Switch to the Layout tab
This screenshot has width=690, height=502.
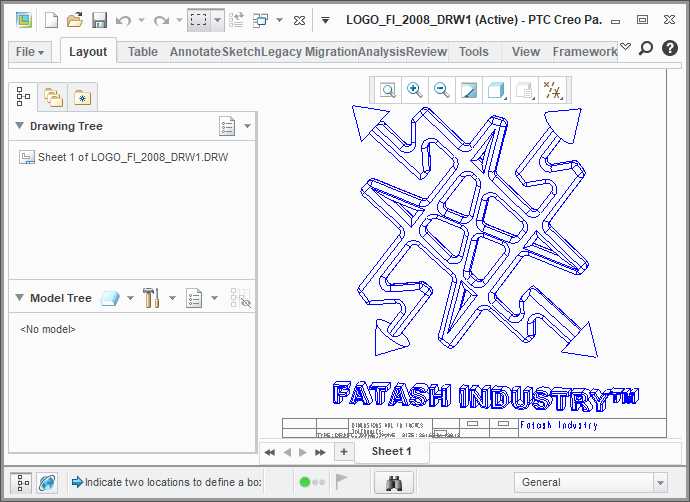click(x=88, y=52)
